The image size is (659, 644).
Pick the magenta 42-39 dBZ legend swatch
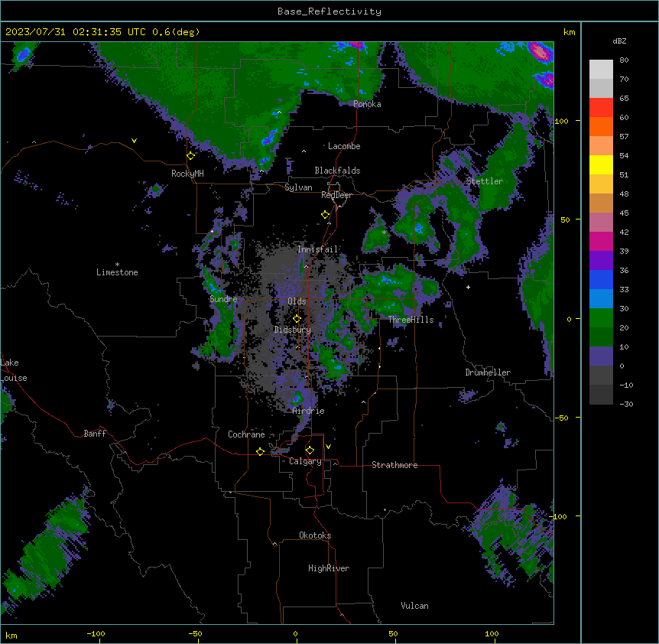pyautogui.click(x=601, y=241)
